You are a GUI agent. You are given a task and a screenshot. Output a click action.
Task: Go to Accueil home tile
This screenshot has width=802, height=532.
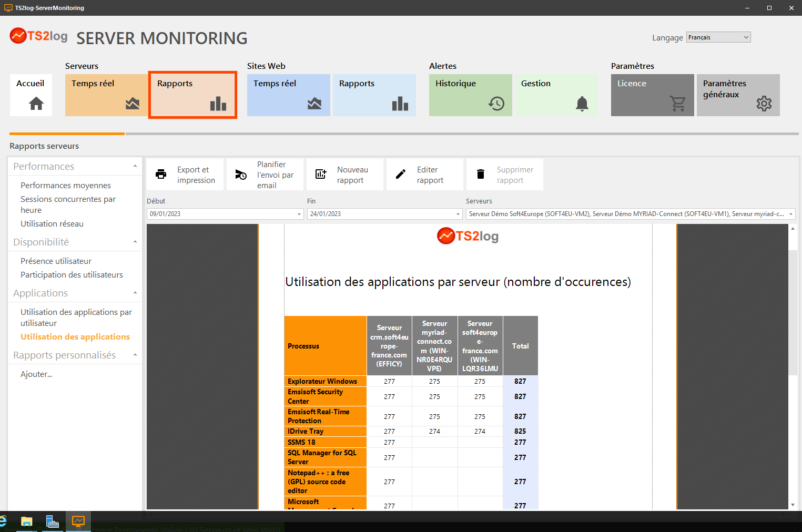tap(31, 95)
